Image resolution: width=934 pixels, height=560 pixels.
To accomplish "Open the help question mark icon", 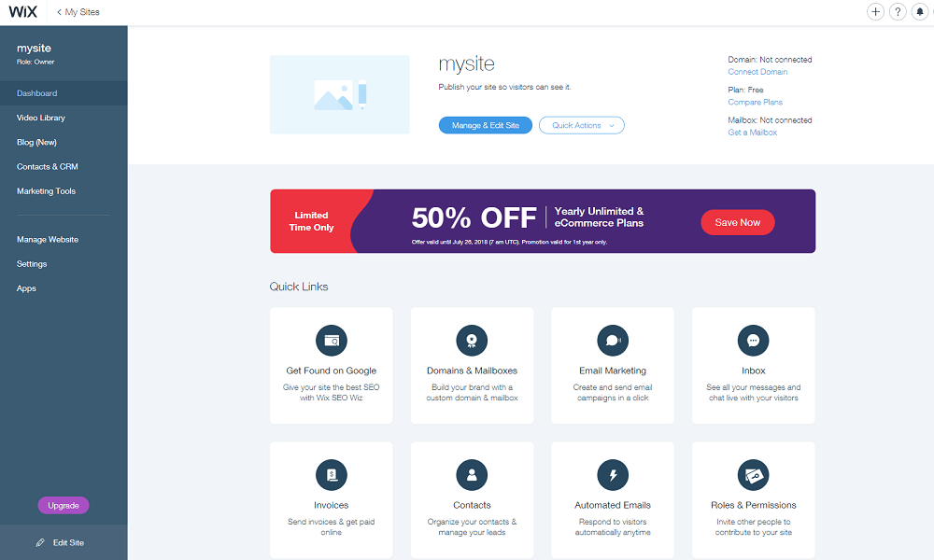I will (898, 12).
